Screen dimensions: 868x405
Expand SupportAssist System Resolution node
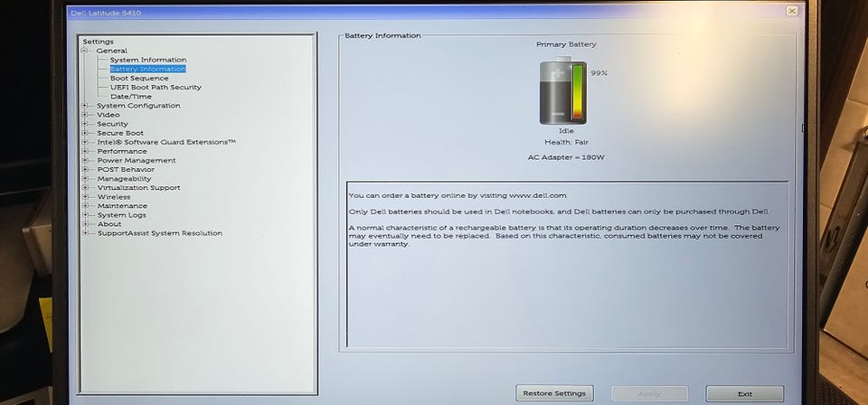[x=85, y=233]
